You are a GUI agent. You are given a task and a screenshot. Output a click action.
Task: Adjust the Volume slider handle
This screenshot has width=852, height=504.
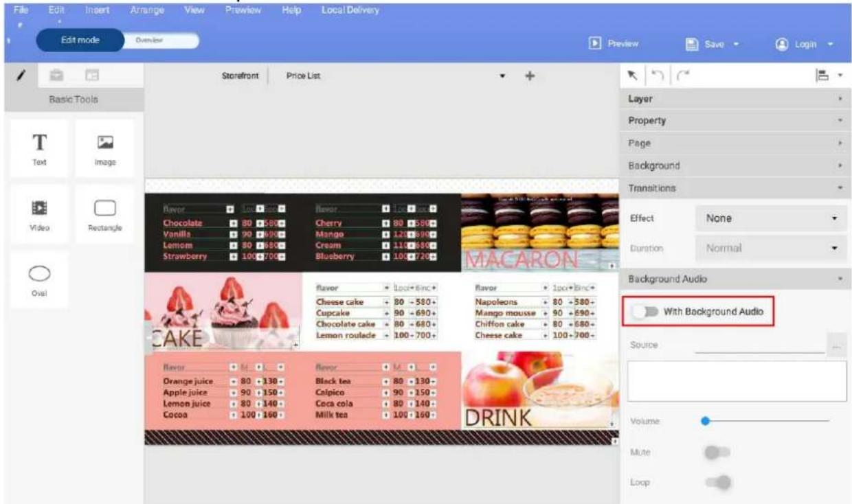pos(705,421)
